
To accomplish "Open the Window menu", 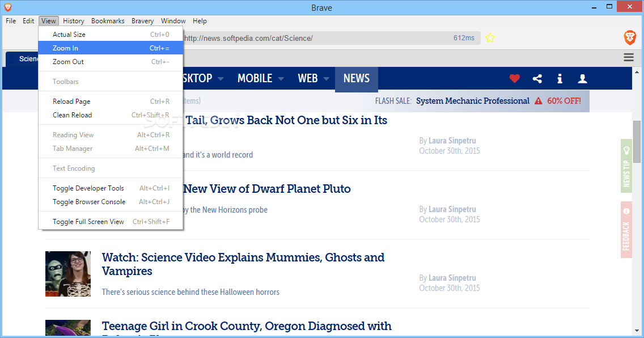I will pyautogui.click(x=173, y=21).
